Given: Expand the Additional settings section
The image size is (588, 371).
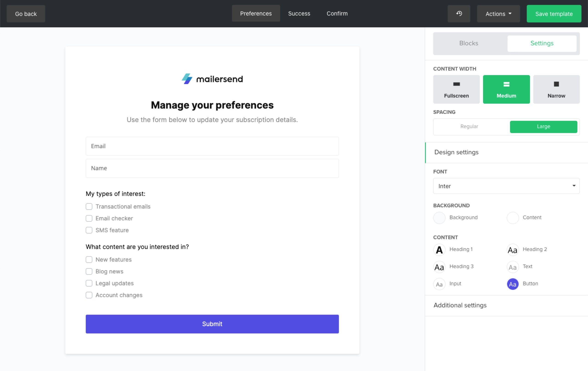Looking at the screenshot, I should coord(460,305).
